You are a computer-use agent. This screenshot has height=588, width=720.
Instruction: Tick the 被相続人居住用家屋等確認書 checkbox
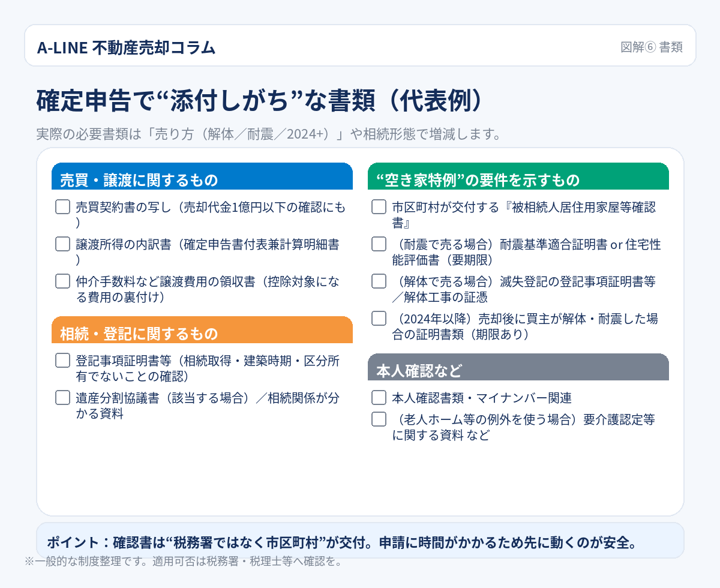[379, 207]
